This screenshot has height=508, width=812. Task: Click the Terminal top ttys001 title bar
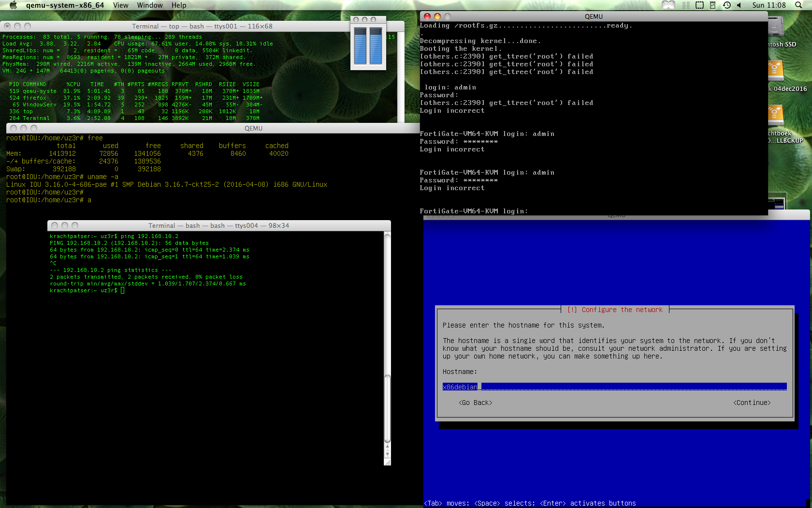202,26
